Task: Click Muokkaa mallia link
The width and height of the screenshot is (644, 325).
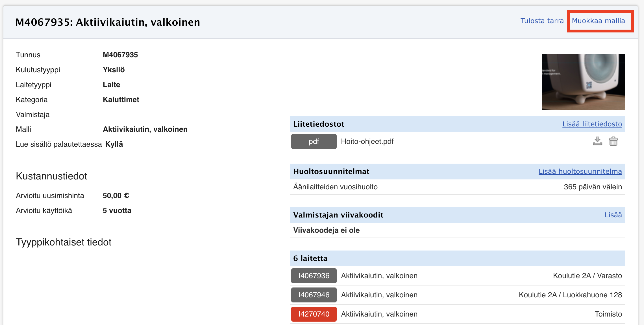Action: (598, 21)
